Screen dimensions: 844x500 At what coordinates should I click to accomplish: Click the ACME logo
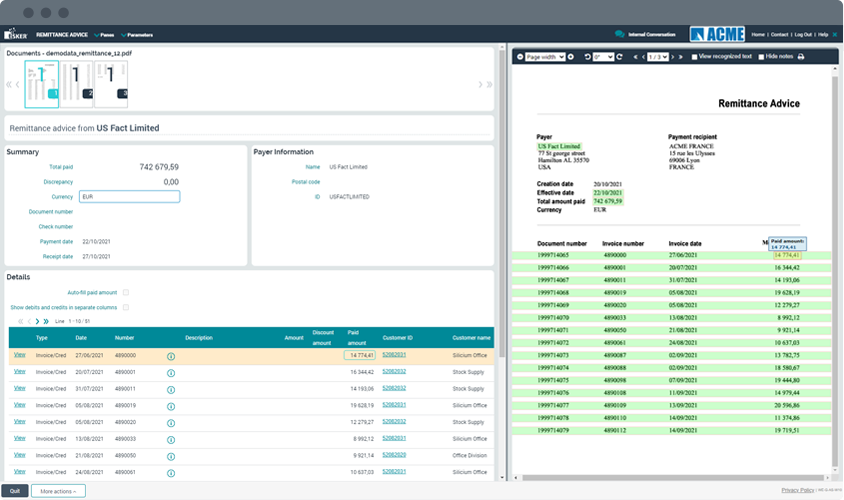point(718,34)
